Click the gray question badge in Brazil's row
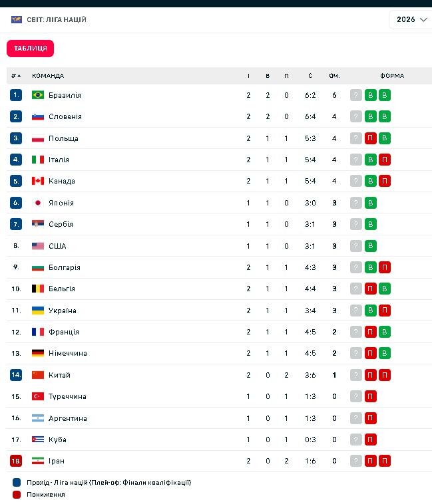Screen dimensions: 432x504 355,95
